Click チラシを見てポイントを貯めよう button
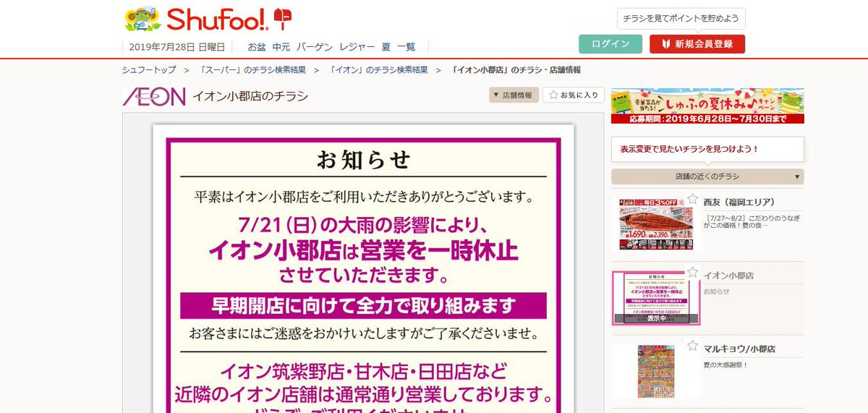Viewport: 868px width, 413px height. click(681, 19)
